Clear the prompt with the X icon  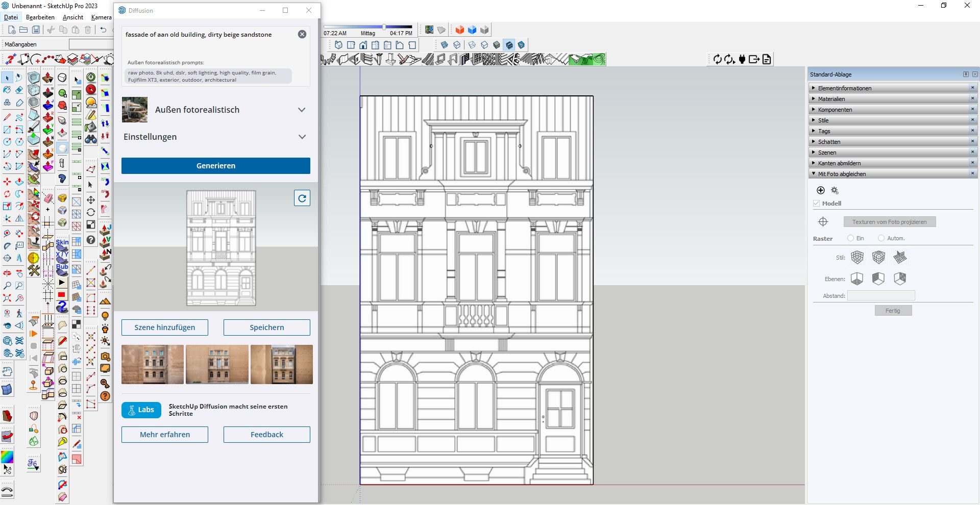point(302,34)
